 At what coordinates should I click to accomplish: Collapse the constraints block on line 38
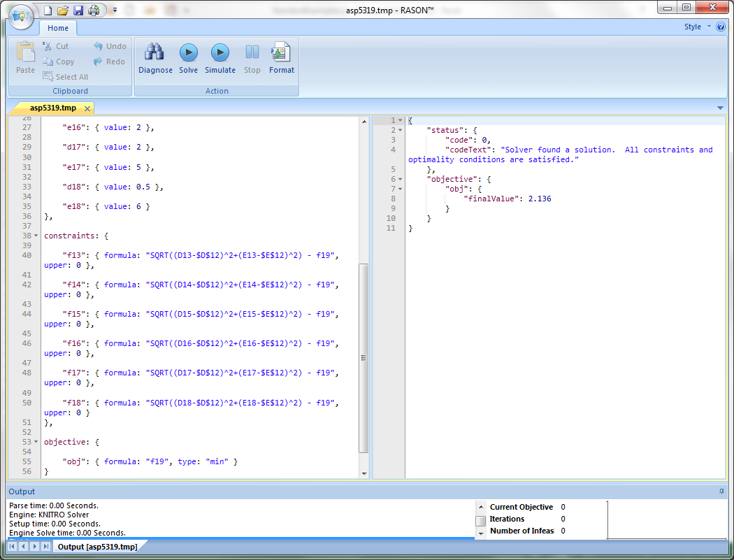click(36, 236)
